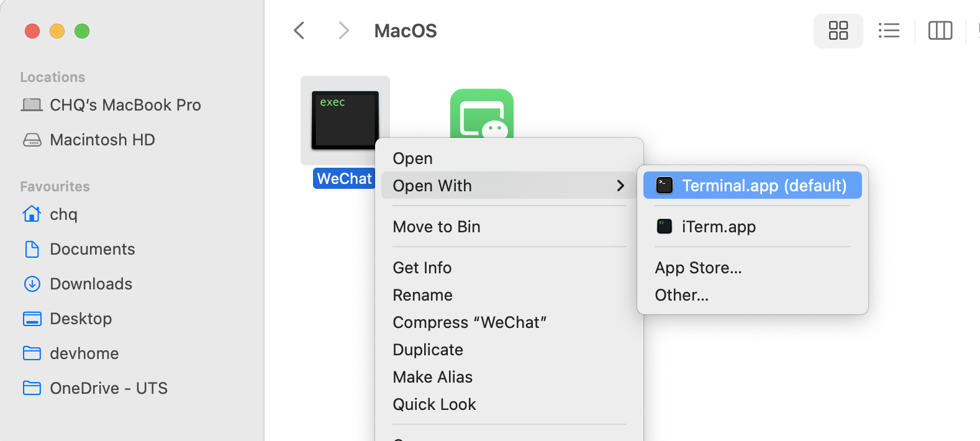Select App Store… in submenu
The height and width of the screenshot is (441, 980).
click(x=698, y=268)
